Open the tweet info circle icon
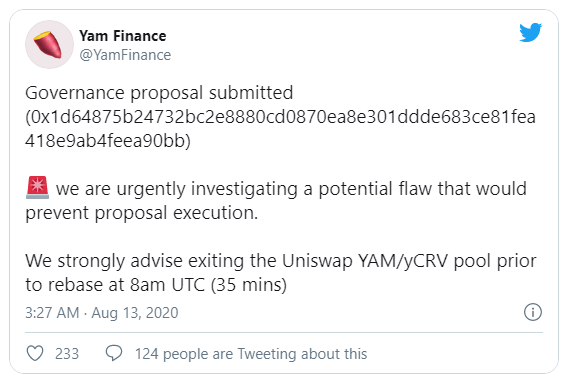Screen dimensions: 569x383 533,312
